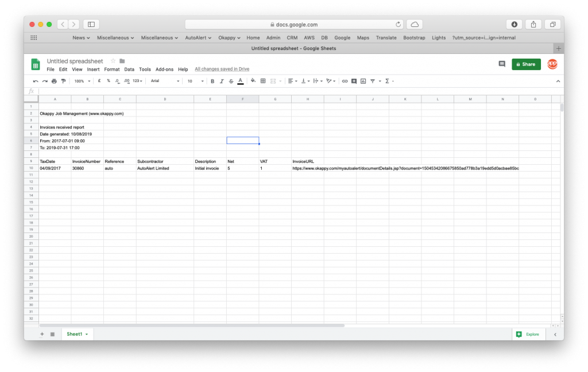Show the side panel with bottom-right chevron
Screen dimensions: 588x372
coord(555,335)
